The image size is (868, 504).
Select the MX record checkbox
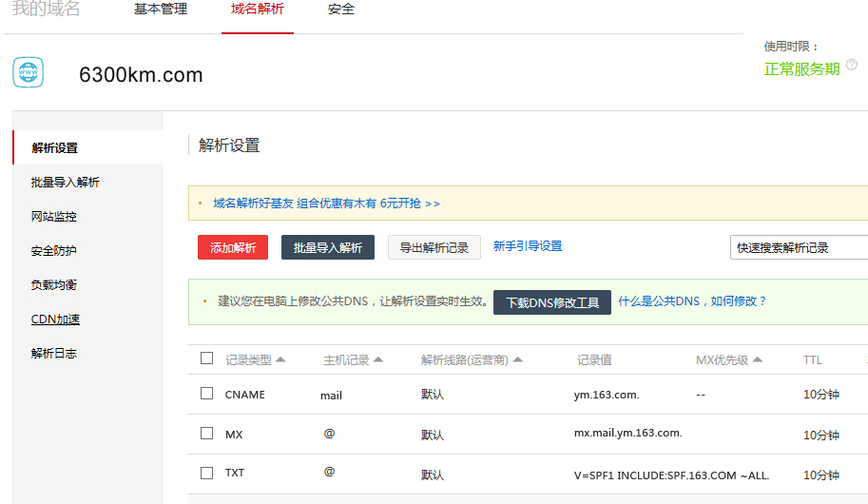click(207, 433)
